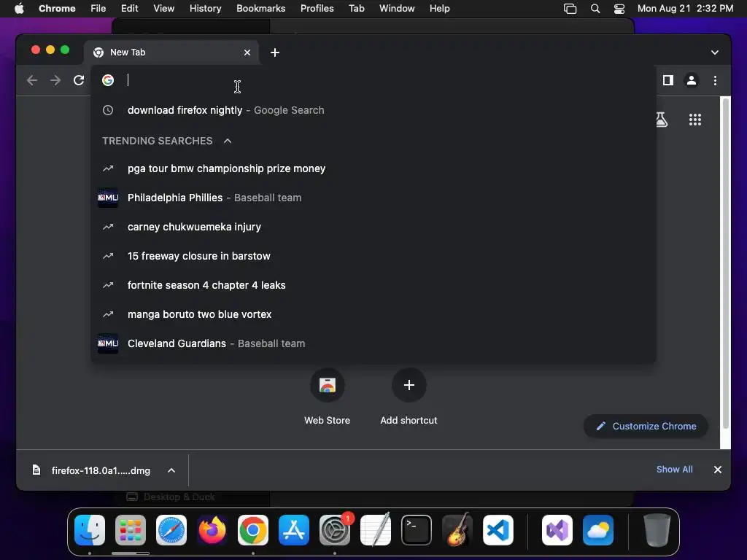Click the screen mirroring menu bar icon
Image resolution: width=747 pixels, height=560 pixels.
570,8
